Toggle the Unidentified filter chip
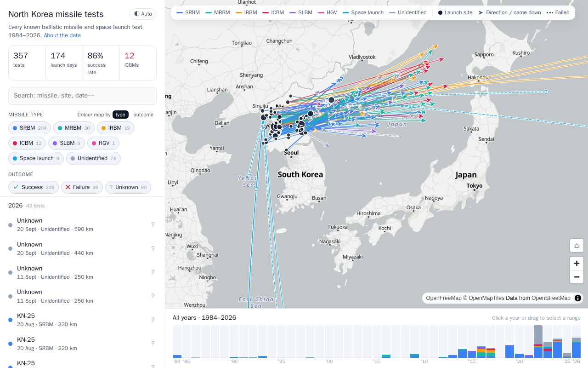Viewport: 588px width, 368px height. 93,158
